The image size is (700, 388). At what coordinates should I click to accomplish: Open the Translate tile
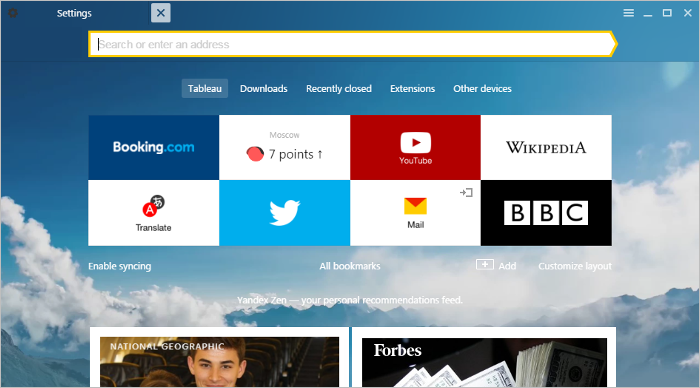pyautogui.click(x=154, y=213)
